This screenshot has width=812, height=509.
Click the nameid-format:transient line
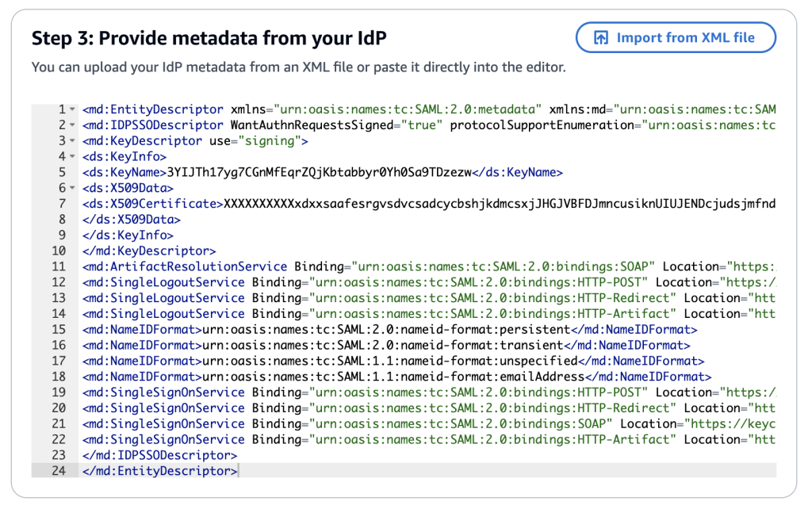coord(386,345)
